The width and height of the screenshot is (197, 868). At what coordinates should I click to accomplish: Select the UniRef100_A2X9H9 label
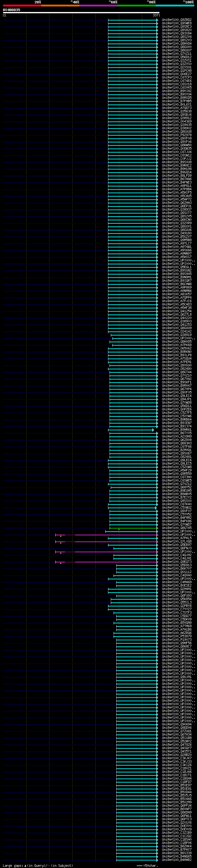pyautogui.click(x=176, y=437)
